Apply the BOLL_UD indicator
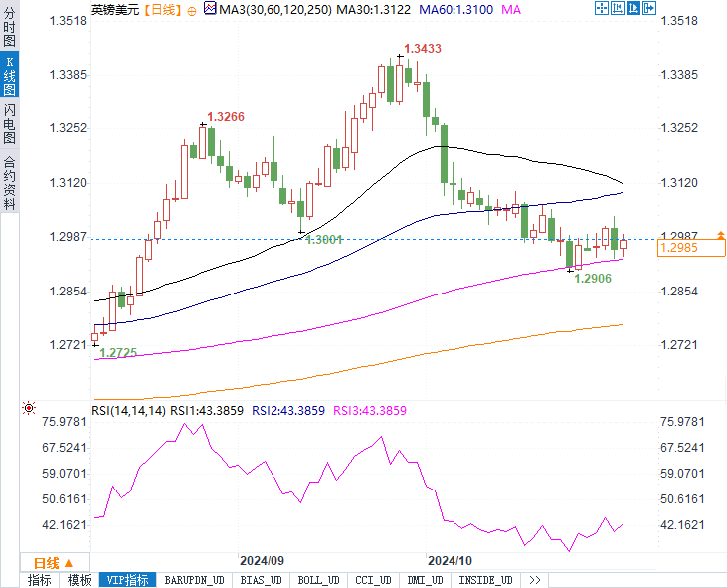Viewport: 727px width, 588px height. click(x=318, y=580)
